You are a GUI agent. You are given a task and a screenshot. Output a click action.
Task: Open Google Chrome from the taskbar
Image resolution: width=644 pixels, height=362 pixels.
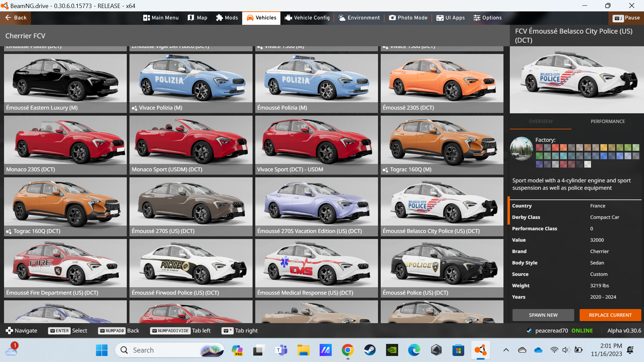click(x=348, y=350)
